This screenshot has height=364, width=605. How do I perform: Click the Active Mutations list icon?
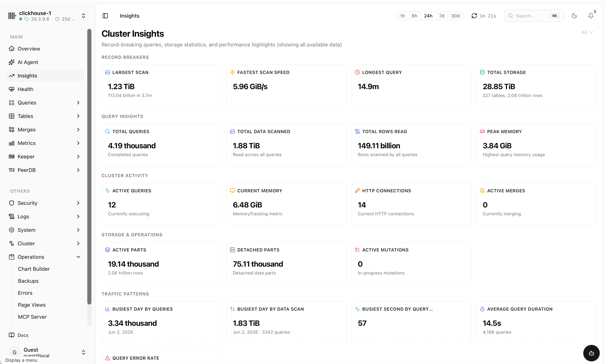pyautogui.click(x=357, y=250)
